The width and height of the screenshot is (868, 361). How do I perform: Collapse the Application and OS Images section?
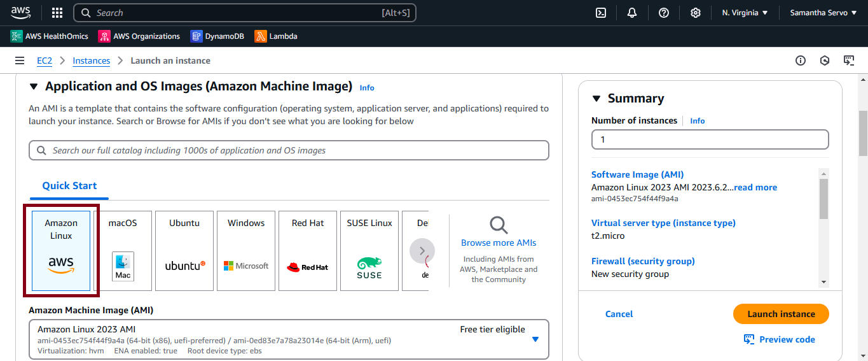(x=33, y=87)
